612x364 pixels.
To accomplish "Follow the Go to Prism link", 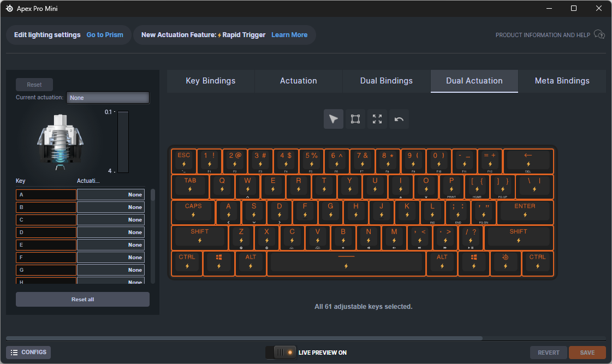I will [105, 35].
